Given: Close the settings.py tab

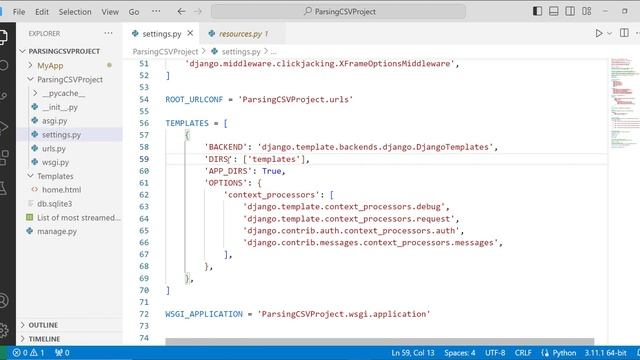Looking at the screenshot, I should point(190,33).
